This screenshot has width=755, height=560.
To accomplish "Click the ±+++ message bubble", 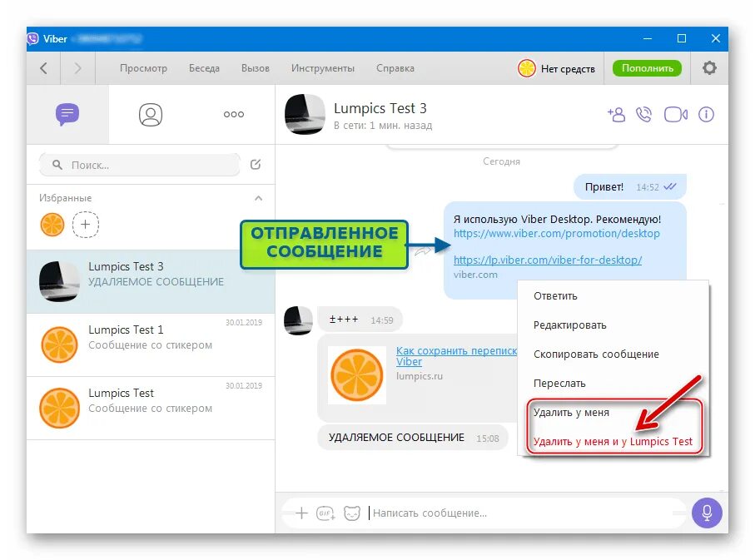I will pyautogui.click(x=360, y=320).
